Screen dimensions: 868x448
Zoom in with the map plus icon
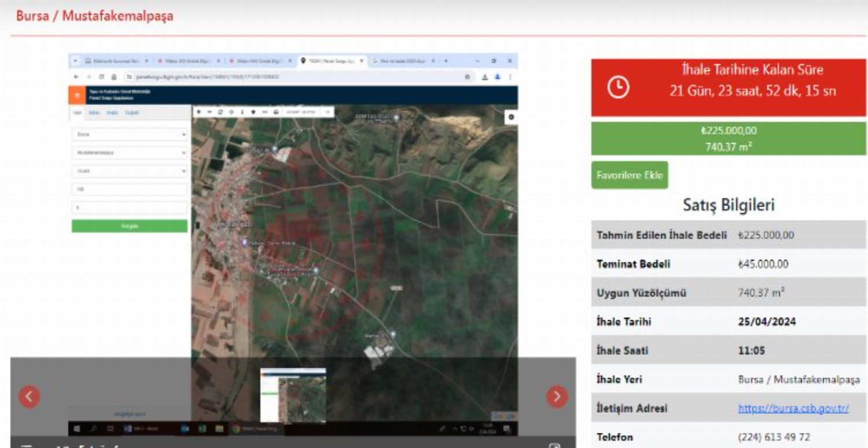coord(198,112)
